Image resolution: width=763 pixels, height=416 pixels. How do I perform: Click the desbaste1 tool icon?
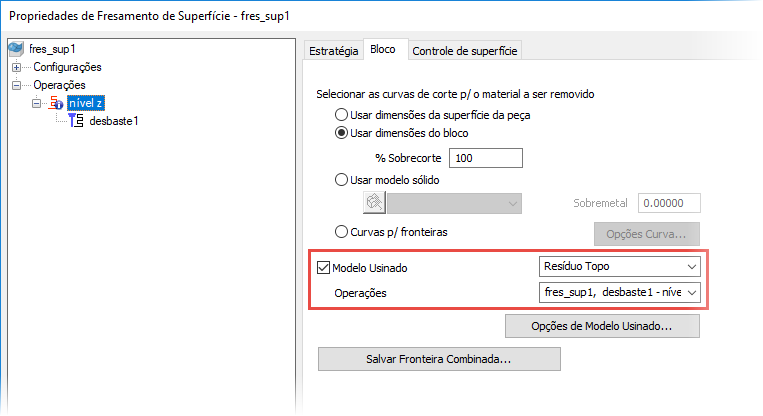point(76,122)
